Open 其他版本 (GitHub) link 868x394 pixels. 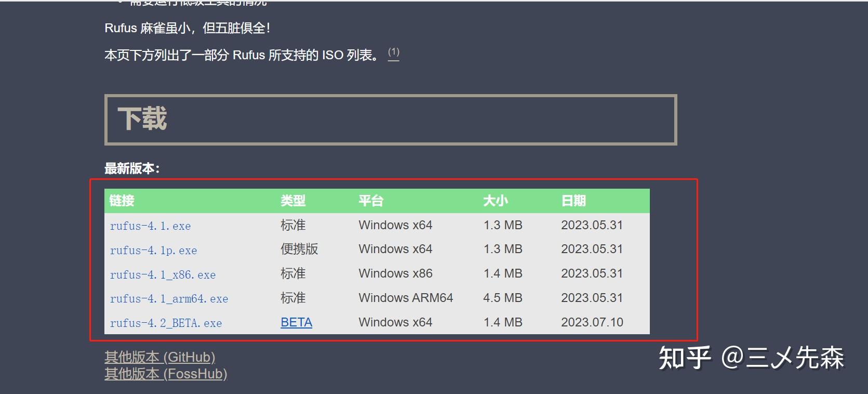(160, 357)
